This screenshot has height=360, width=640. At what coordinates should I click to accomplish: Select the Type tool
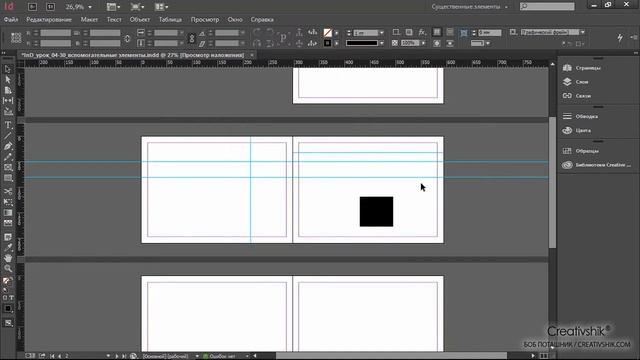click(x=8, y=125)
